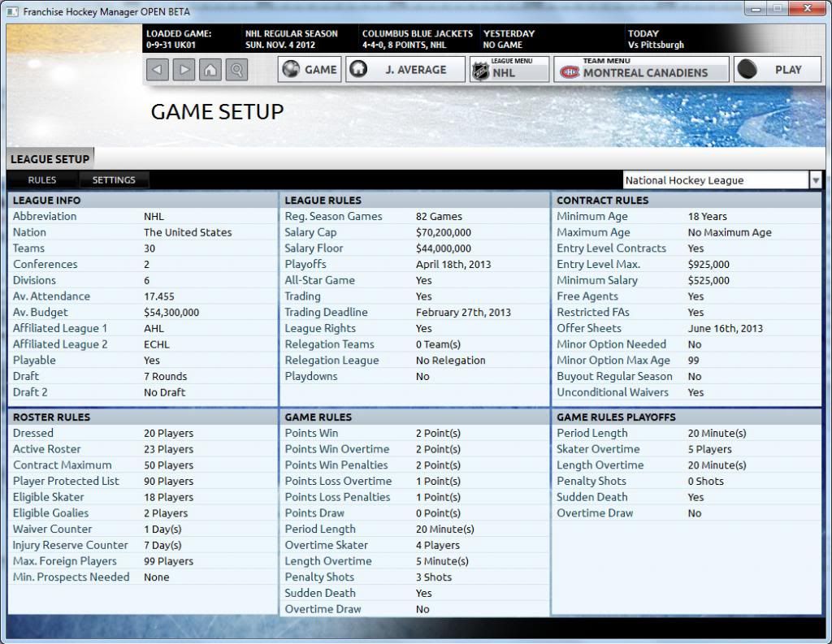Image resolution: width=832 pixels, height=644 pixels.
Task: Click the GAME SETUP page heading
Action: (x=217, y=112)
